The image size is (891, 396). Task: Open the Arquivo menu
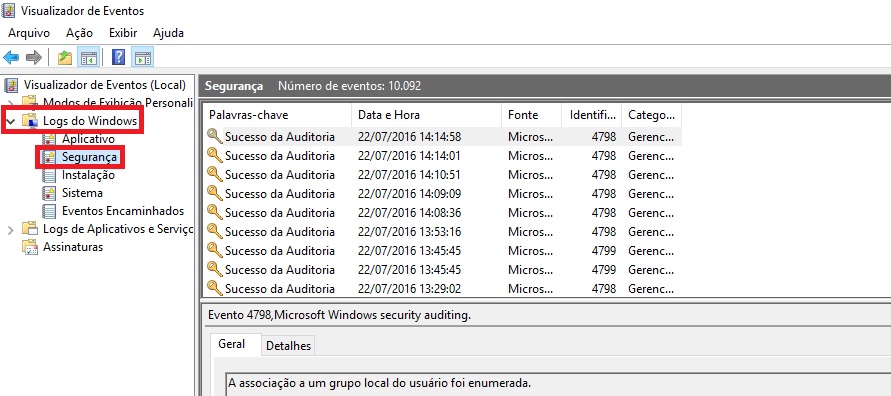click(x=28, y=33)
